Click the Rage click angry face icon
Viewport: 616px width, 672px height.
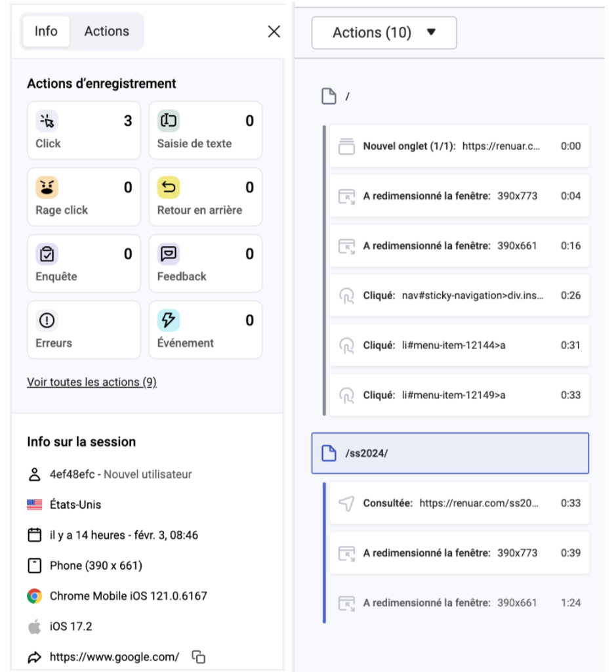(47, 188)
